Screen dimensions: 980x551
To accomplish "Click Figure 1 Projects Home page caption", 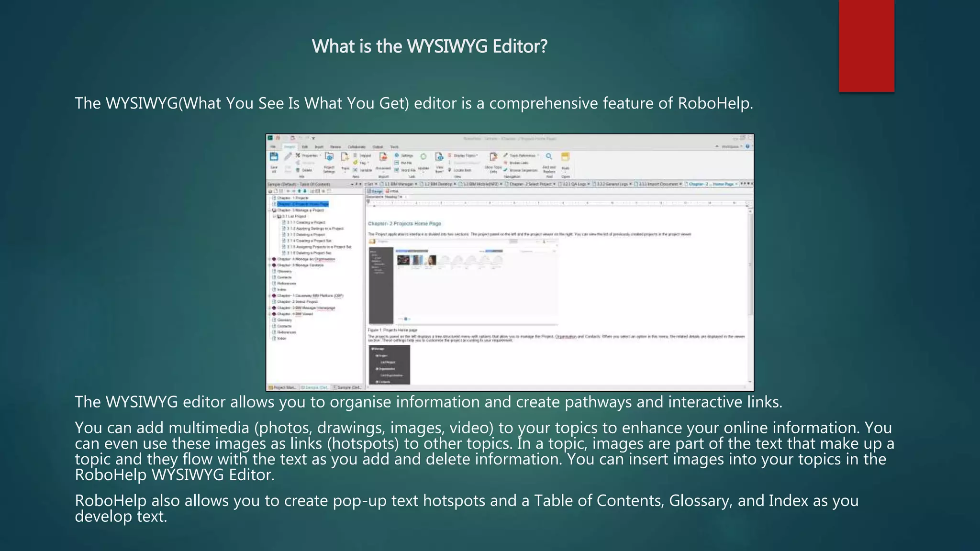I will click(392, 330).
